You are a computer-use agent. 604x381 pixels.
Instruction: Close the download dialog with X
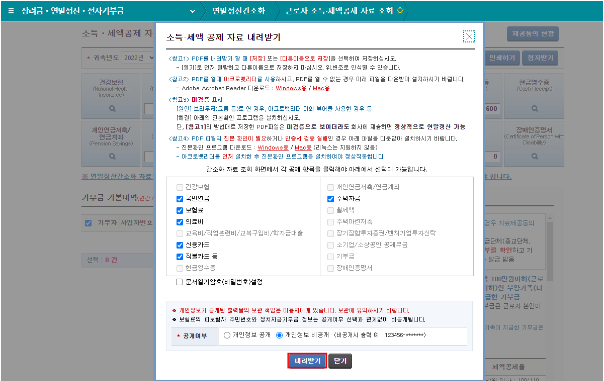(x=468, y=37)
